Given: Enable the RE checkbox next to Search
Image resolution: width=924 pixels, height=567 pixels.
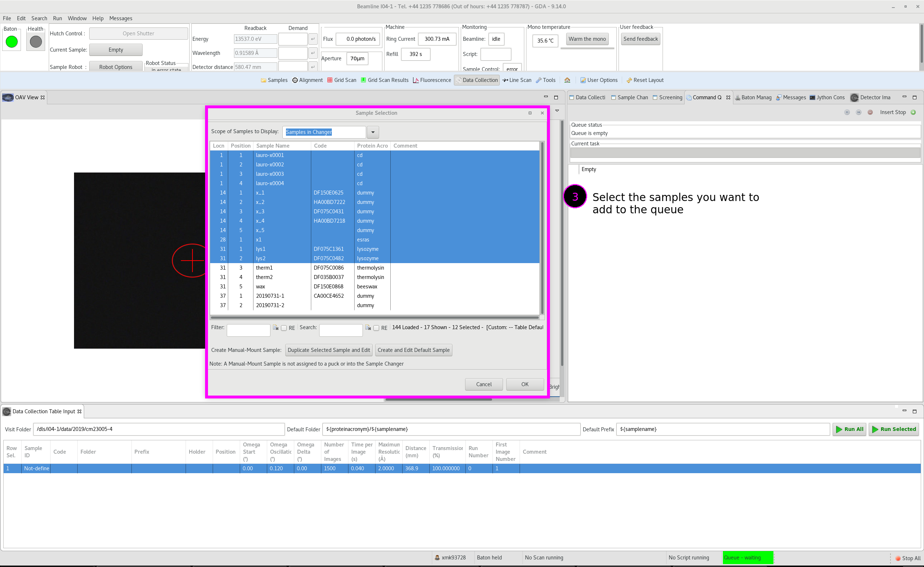Looking at the screenshot, I should [376, 328].
